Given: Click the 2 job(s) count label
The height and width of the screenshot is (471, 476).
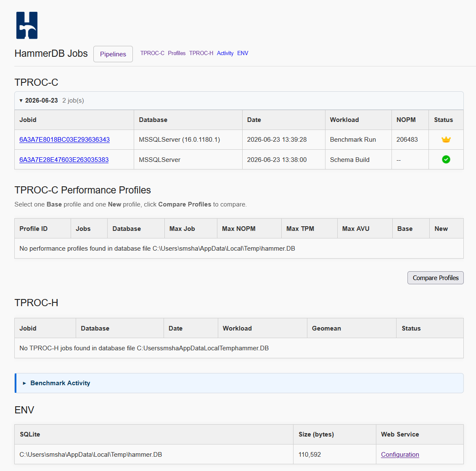Looking at the screenshot, I should pyautogui.click(x=73, y=101).
